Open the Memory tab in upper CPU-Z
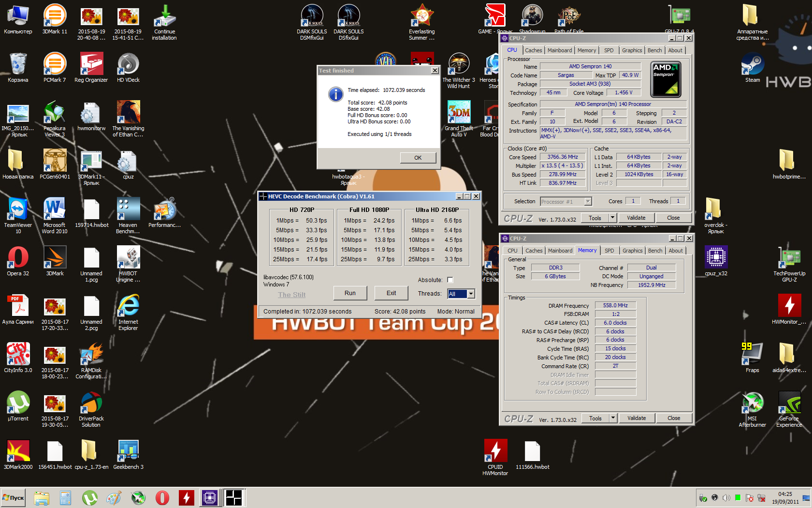Viewport: 812px width, 508px height. [x=587, y=50]
